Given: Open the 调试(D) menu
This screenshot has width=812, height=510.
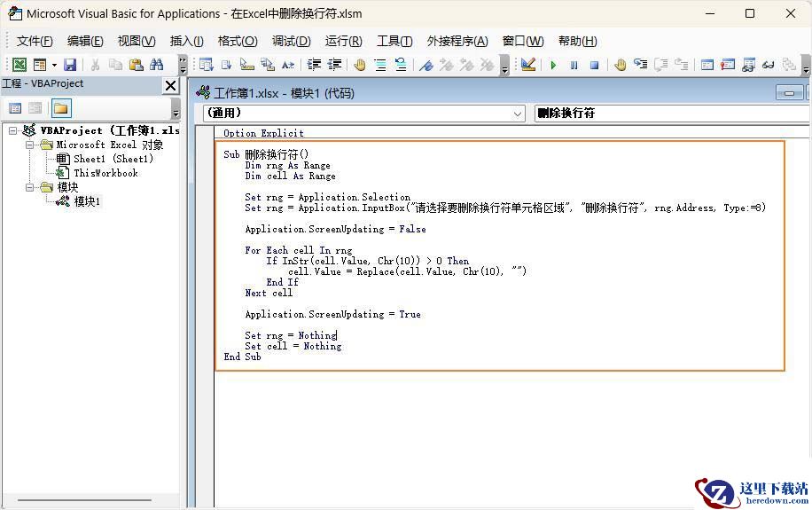Looking at the screenshot, I should [292, 41].
